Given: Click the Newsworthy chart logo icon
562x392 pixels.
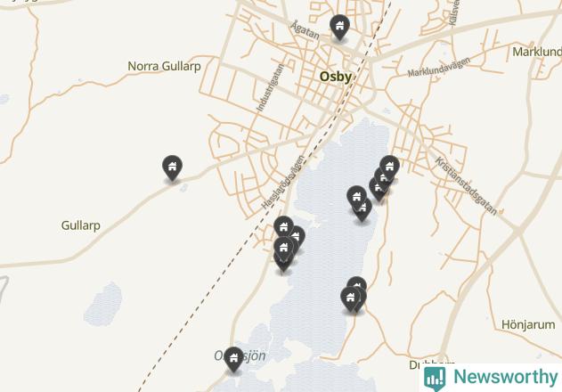Looking at the screenshot, I should point(435,378).
